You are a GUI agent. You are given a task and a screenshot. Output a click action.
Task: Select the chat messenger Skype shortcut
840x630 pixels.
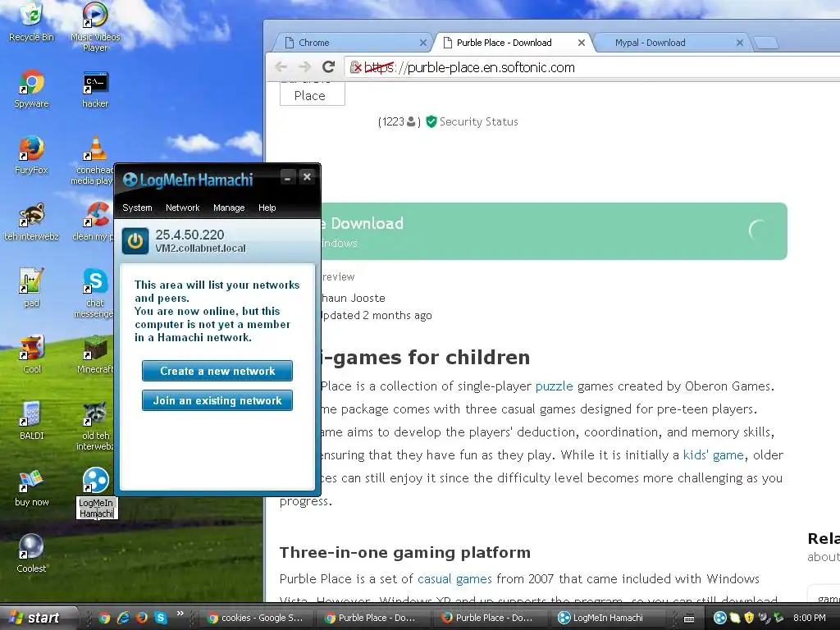(x=94, y=293)
